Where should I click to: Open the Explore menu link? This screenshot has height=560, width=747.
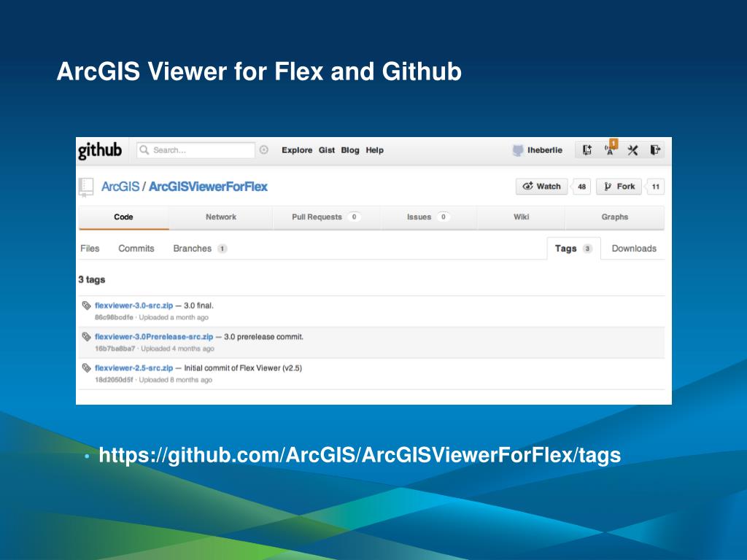click(x=297, y=150)
